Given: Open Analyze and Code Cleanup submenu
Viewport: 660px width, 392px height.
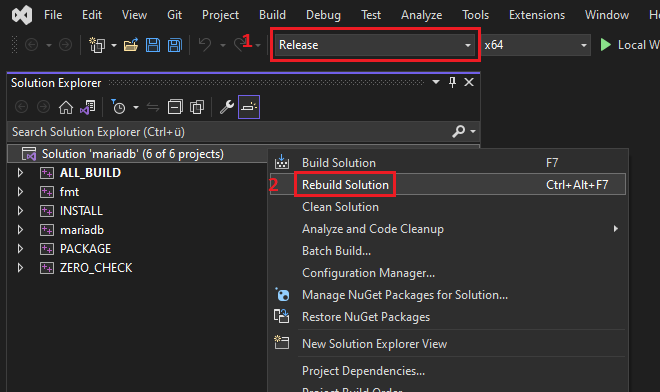Looking at the screenshot, I should tap(448, 229).
